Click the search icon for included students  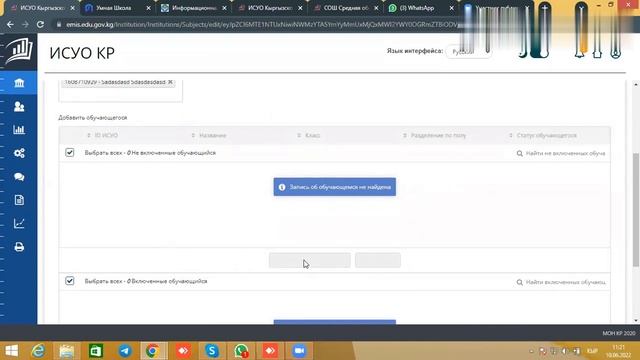click(520, 282)
